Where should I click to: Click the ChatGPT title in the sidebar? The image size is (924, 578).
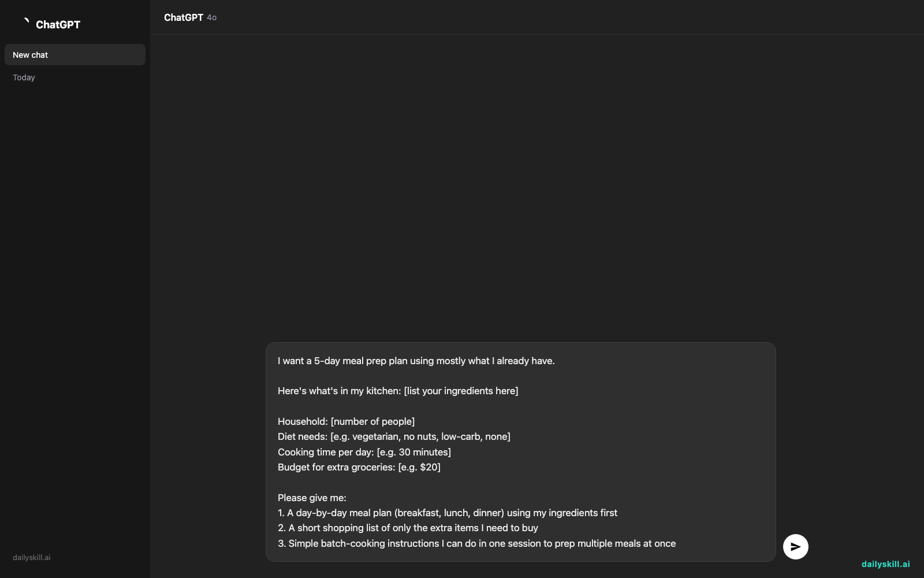pos(58,25)
